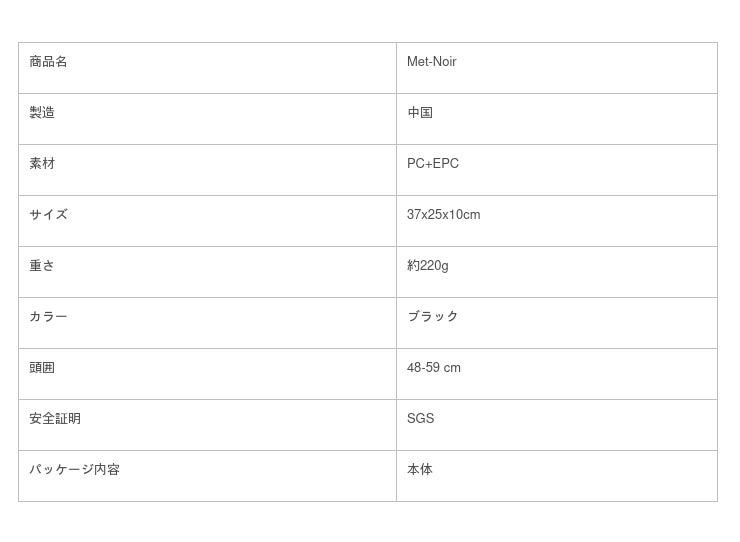Select the SGS certification value
This screenshot has width=740, height=542.
[420, 419]
